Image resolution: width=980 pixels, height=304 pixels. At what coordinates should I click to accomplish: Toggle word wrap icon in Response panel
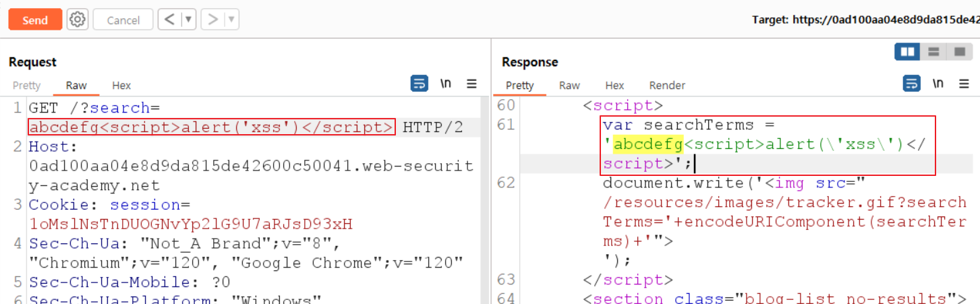pyautogui.click(x=912, y=84)
